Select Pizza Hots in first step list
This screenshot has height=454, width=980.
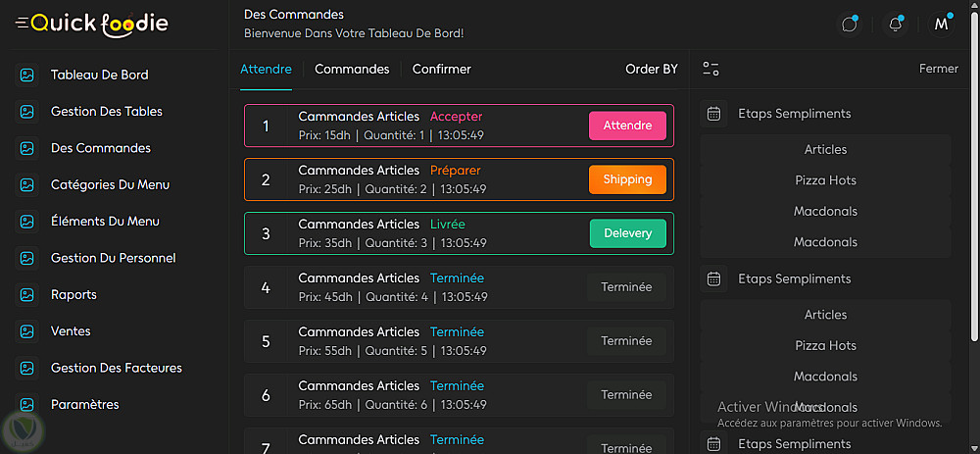coord(825,180)
